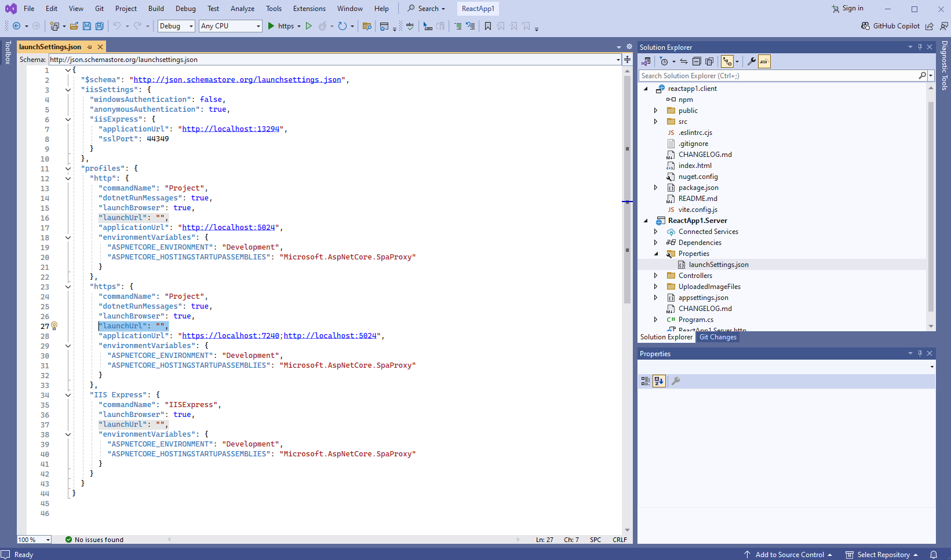Toggle the nested view button in Solution Explorer
The width and height of the screenshot is (951, 560).
point(727,61)
